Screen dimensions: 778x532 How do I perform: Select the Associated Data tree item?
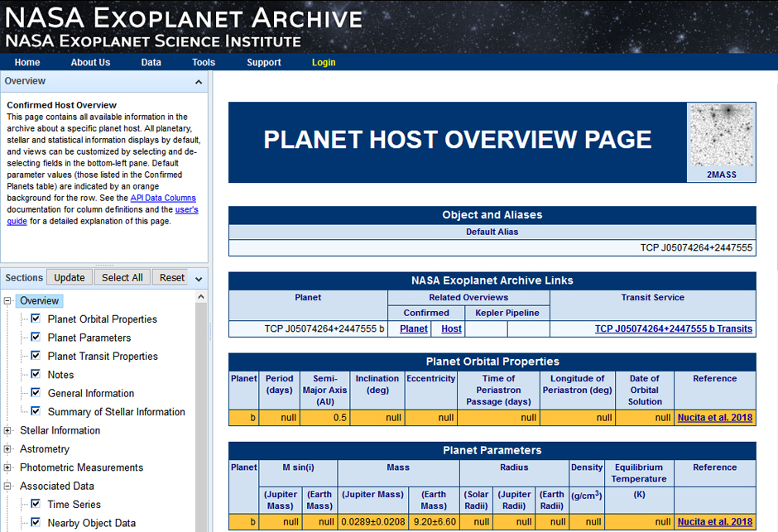coord(57,486)
